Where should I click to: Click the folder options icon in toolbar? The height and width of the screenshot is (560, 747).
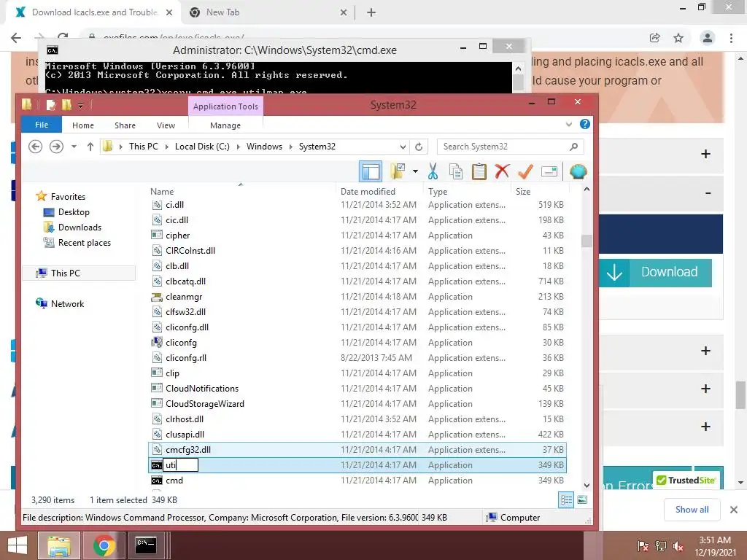point(398,171)
